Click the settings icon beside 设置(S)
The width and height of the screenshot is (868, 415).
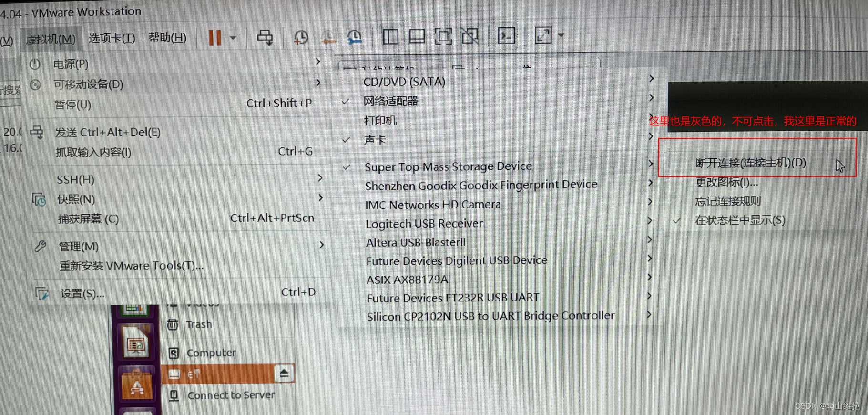(42, 293)
